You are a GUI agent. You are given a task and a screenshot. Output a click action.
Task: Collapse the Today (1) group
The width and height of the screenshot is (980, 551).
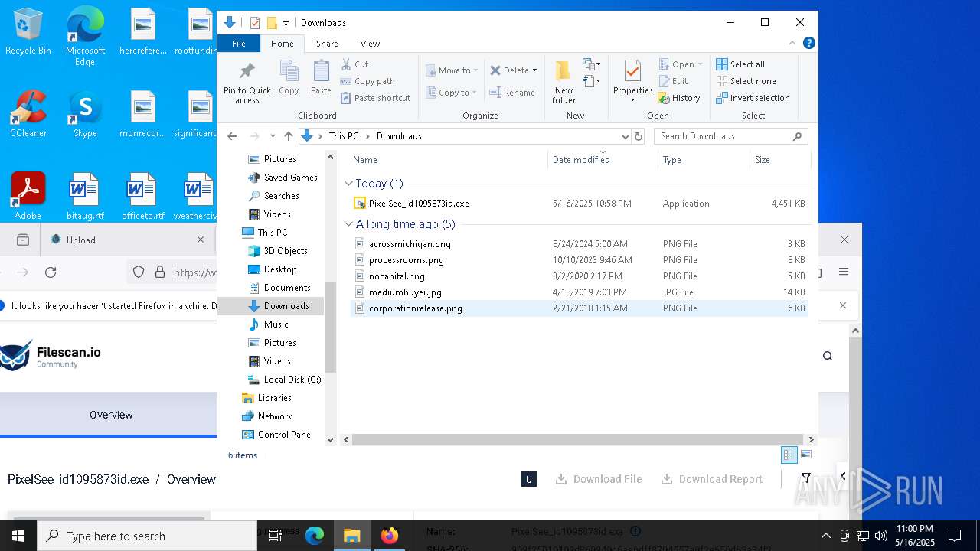coord(349,184)
